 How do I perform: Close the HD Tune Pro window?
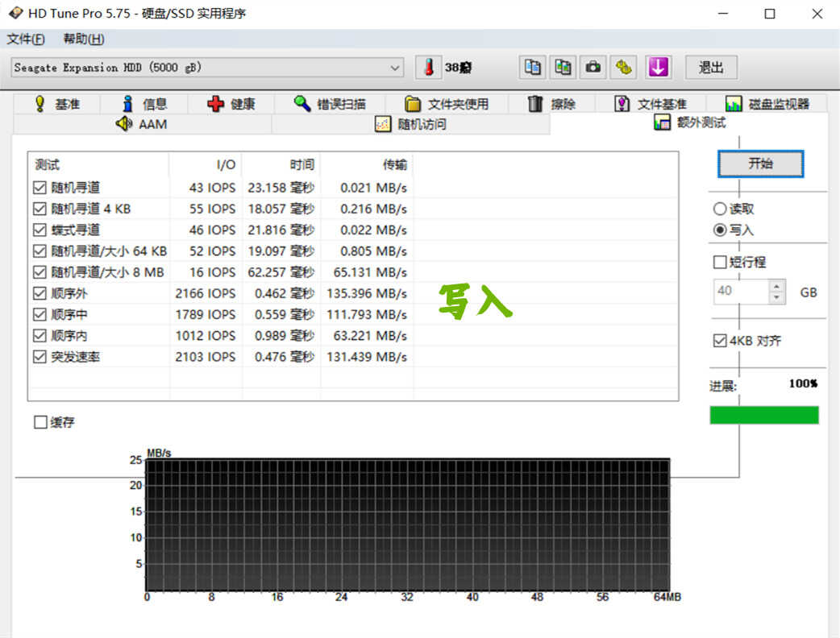817,14
